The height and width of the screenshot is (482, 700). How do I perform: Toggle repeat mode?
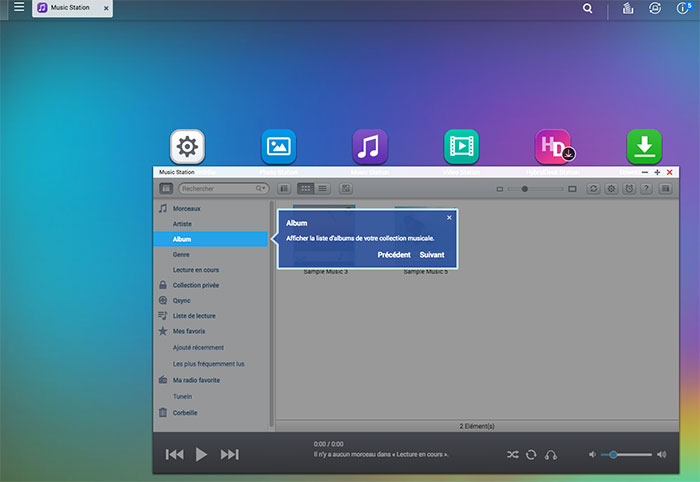point(531,455)
